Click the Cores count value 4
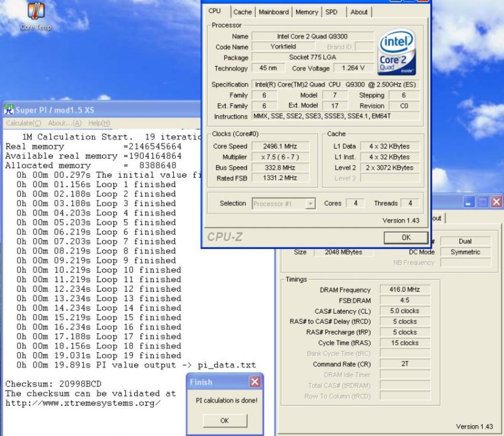Image resolution: width=504 pixels, height=436 pixels. click(355, 203)
